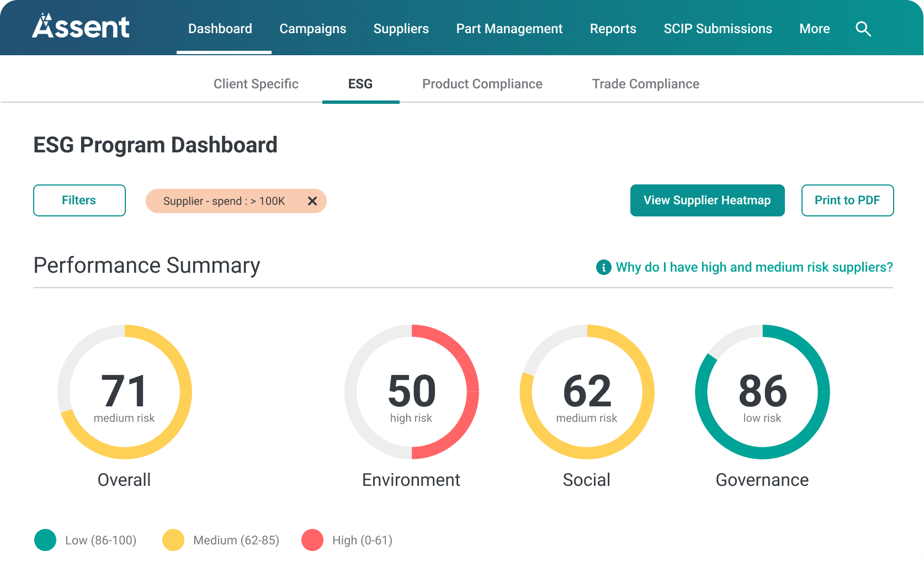This screenshot has height=572, width=924.
Task: Click the green Low risk legend dot
Action: coord(45,540)
